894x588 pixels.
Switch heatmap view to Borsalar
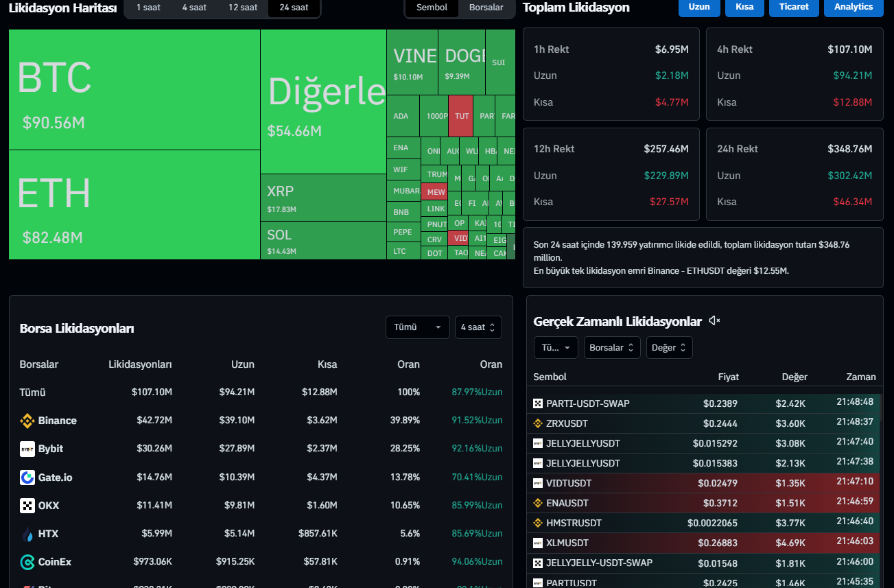[486, 8]
